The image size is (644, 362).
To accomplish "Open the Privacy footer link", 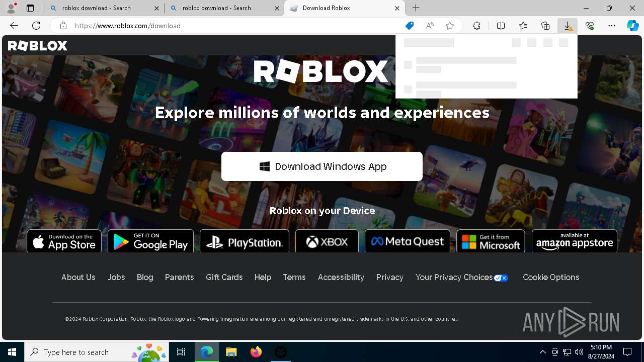I will [x=390, y=278].
